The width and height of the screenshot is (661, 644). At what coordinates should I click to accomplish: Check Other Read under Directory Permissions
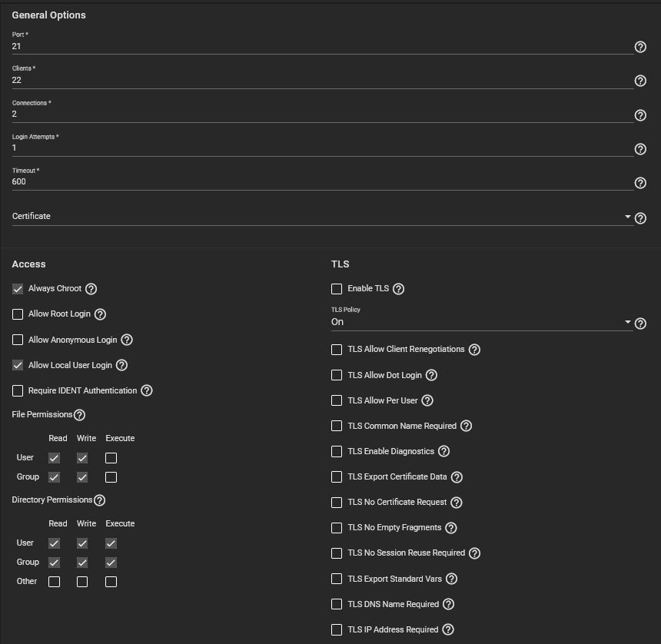point(54,582)
